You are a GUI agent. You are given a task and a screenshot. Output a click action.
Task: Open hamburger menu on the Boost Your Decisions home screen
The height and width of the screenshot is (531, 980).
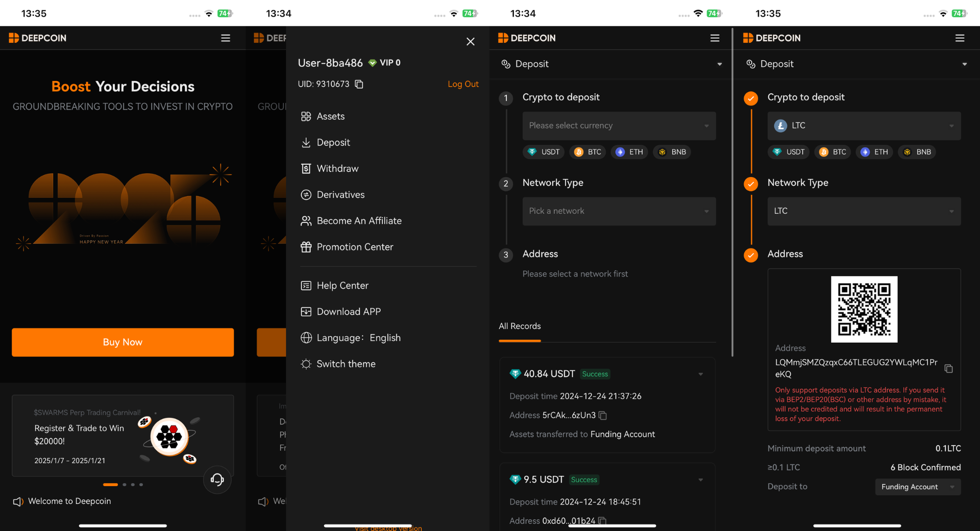tap(225, 38)
